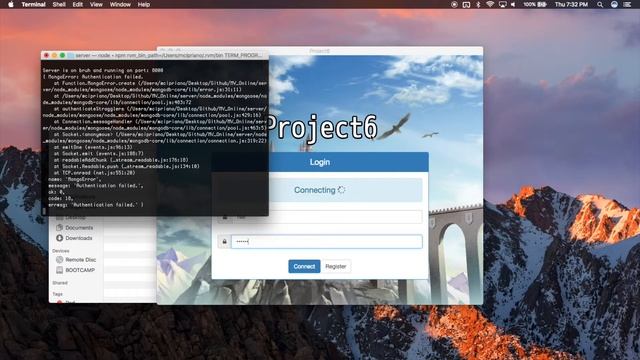The width and height of the screenshot is (640, 360).
Task: Zoom Terminal window with green button
Action: 62,55
